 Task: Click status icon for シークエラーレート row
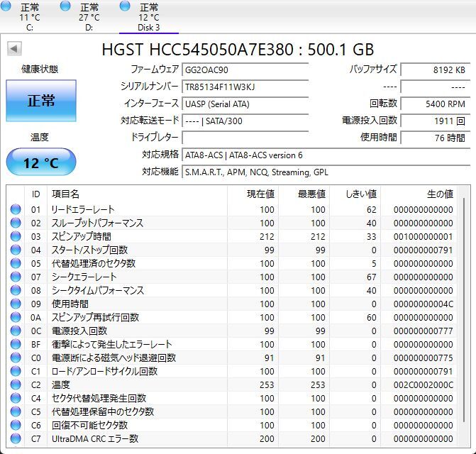[16, 277]
